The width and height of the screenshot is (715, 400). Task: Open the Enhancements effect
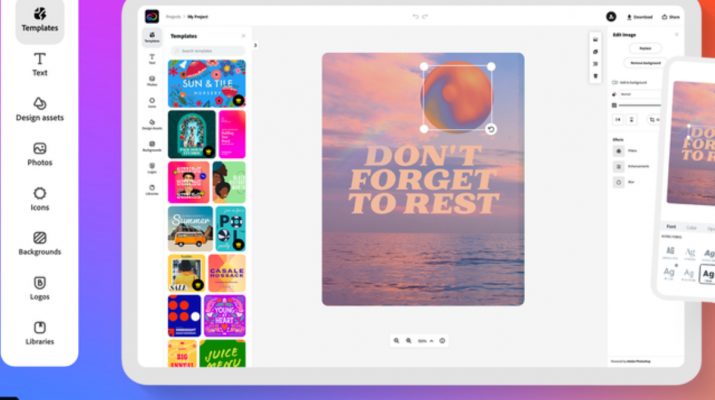(631, 166)
